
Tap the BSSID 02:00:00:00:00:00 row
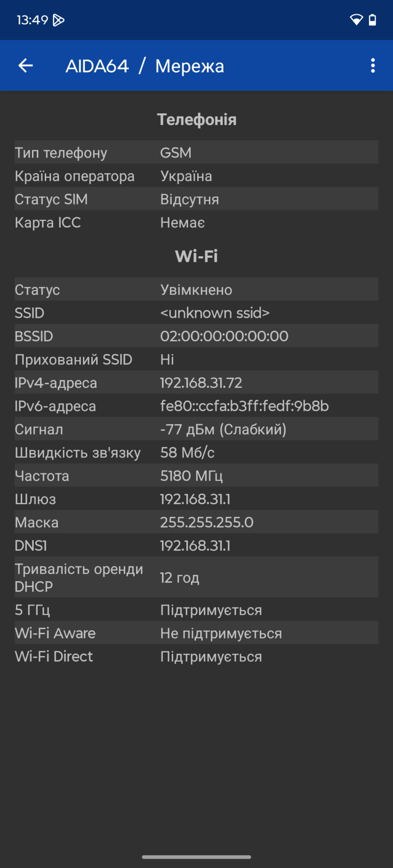[x=196, y=336]
